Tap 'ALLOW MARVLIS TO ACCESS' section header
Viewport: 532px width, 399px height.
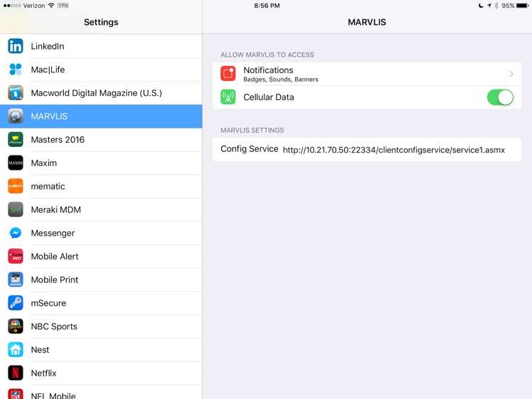267,55
